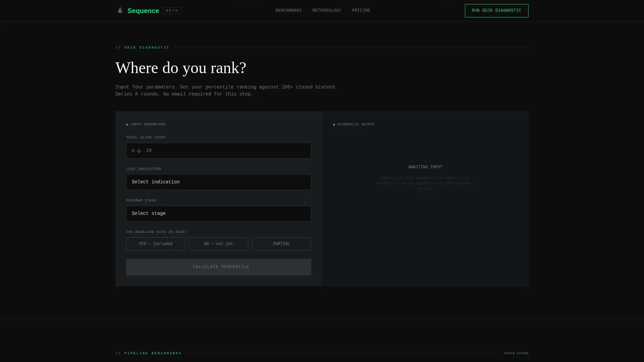The image size is (644, 362).
Task: Go to the Methodology page
Action: (x=327, y=11)
